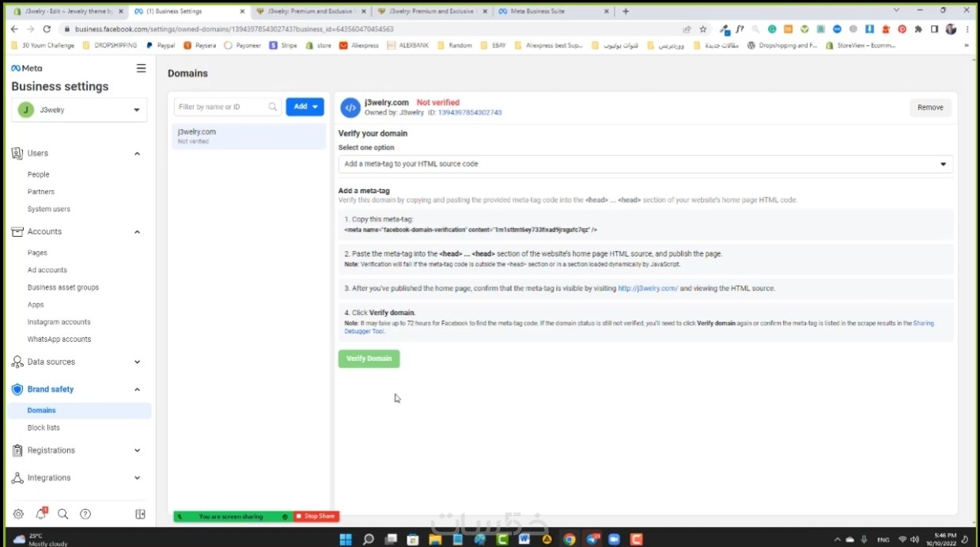The height and width of the screenshot is (547, 980).
Task: Click Stop Share on the Zoom bar
Action: click(x=316, y=516)
